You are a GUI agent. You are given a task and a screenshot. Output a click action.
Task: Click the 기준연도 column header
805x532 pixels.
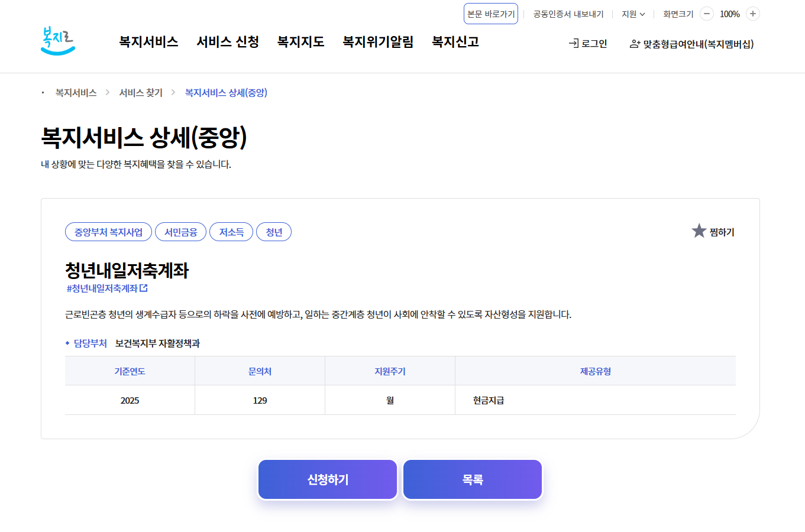tap(130, 371)
